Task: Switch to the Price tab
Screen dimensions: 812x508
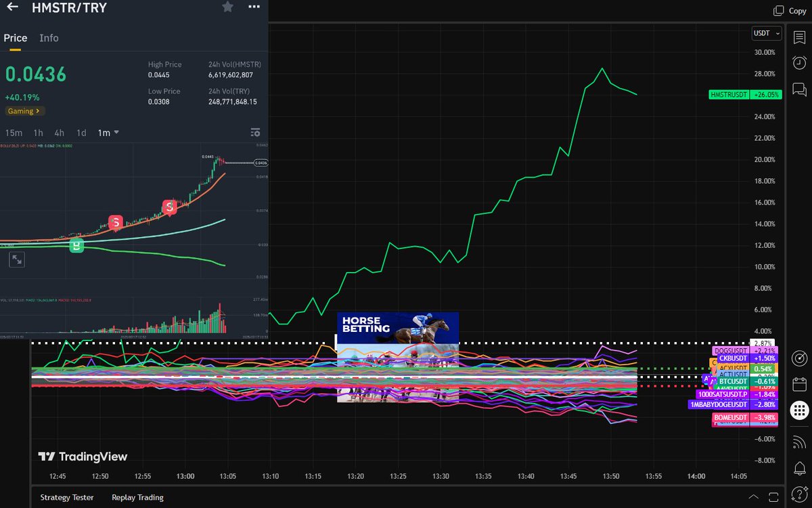Action: [x=16, y=38]
